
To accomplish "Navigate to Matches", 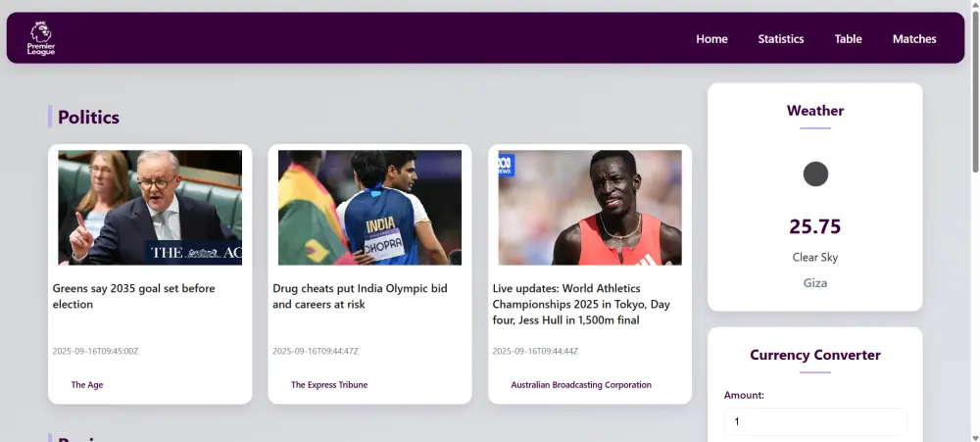I will 914,39.
